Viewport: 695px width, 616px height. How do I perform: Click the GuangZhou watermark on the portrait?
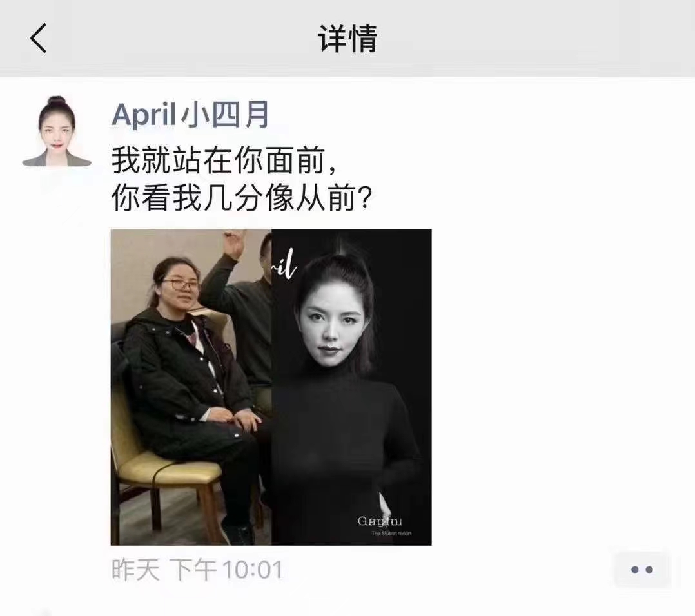(x=379, y=521)
